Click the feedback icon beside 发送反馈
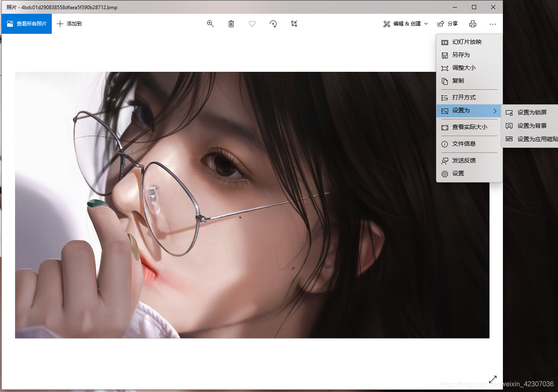This screenshot has width=558, height=392. (445, 161)
